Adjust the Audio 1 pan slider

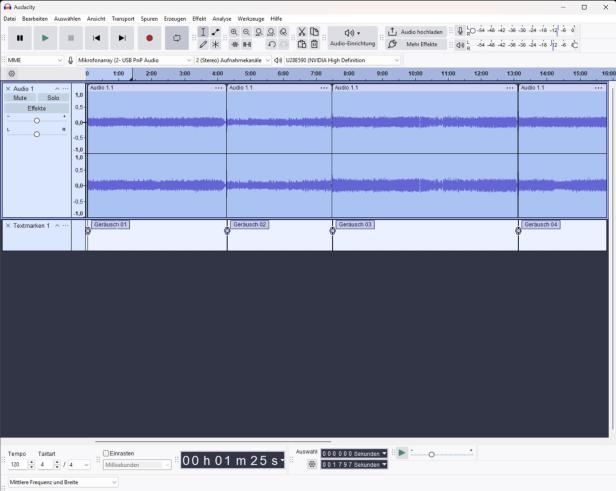coord(37,134)
